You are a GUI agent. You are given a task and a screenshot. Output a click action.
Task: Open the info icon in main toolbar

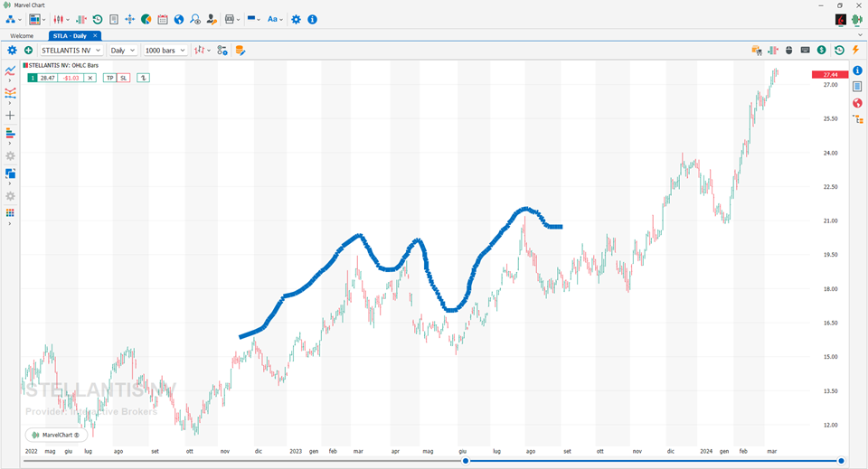(312, 19)
